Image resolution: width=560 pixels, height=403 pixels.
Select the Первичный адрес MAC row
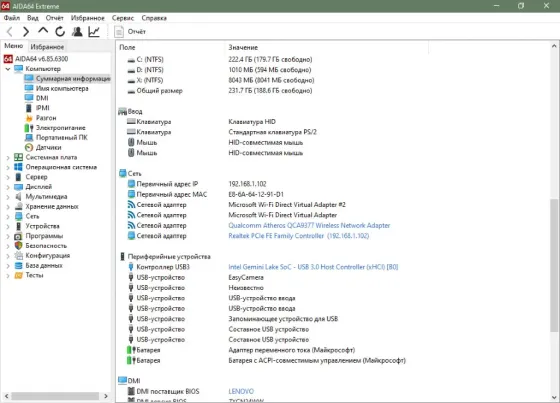click(205, 194)
